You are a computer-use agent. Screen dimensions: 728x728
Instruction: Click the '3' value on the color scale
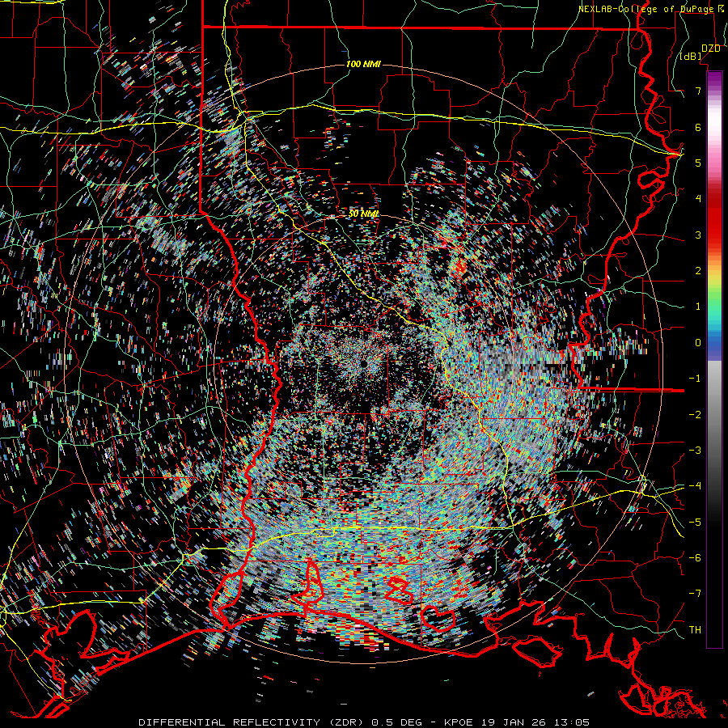click(x=698, y=235)
